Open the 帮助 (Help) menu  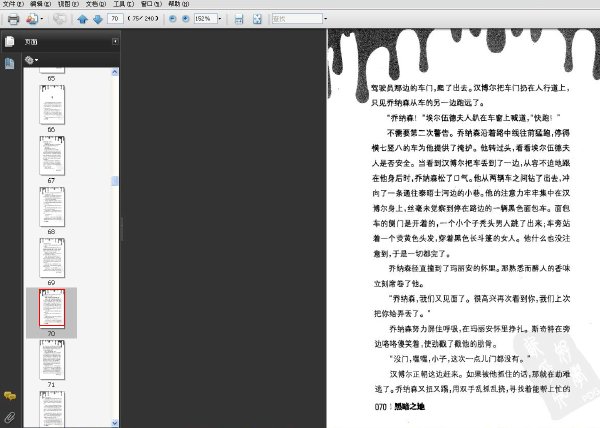pyautogui.click(x=178, y=4)
